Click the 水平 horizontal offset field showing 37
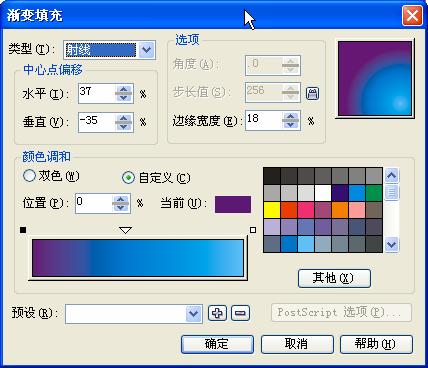The height and width of the screenshot is (368, 428). click(x=97, y=93)
